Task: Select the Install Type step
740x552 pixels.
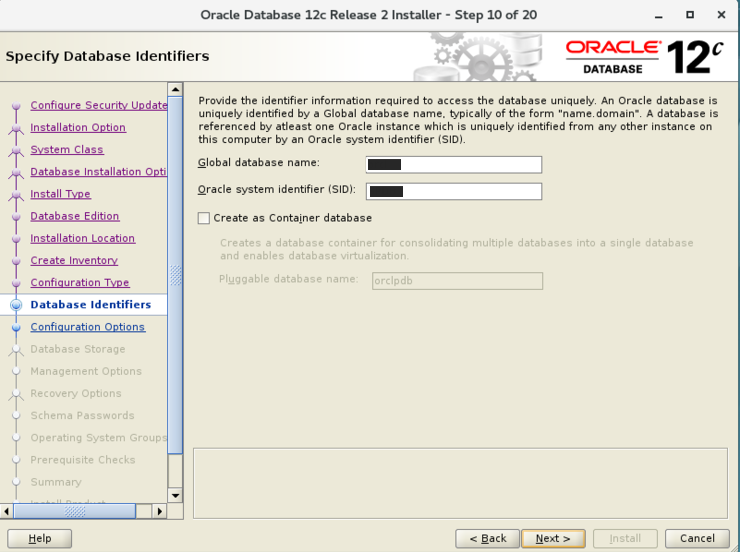Action: point(60,194)
